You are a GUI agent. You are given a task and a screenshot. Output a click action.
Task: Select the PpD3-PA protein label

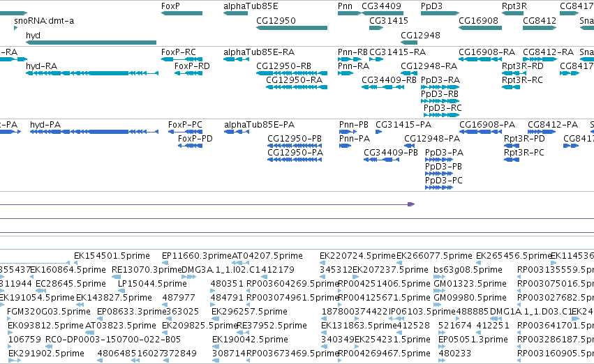click(445, 153)
